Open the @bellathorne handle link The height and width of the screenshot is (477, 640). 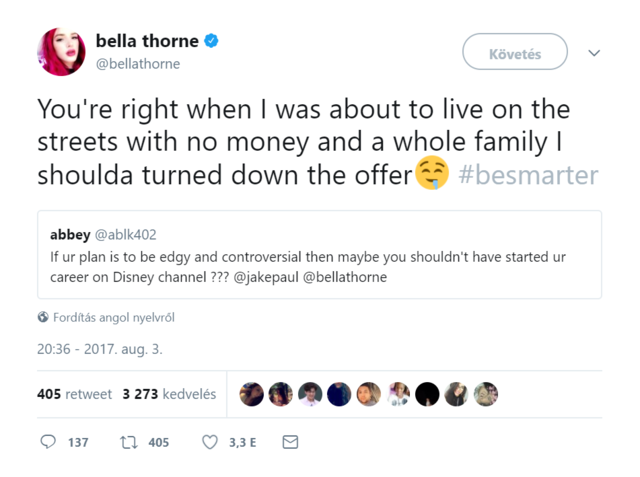pos(138,64)
